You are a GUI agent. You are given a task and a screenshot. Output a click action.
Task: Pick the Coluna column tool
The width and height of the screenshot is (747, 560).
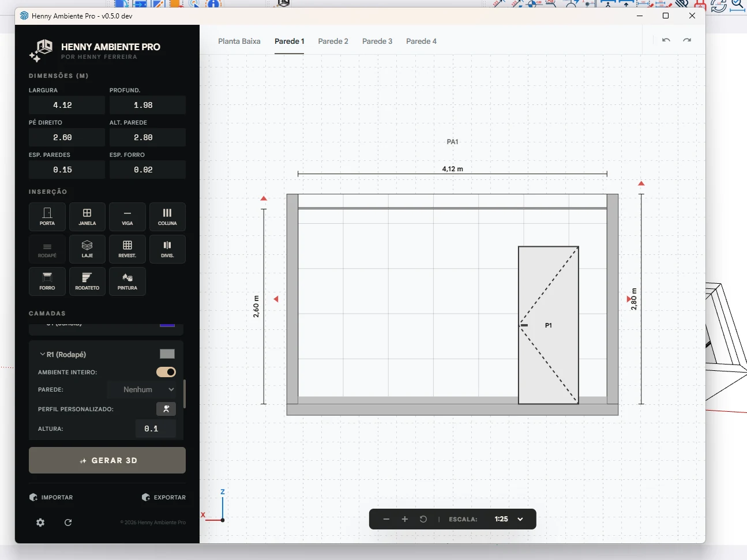(x=167, y=217)
